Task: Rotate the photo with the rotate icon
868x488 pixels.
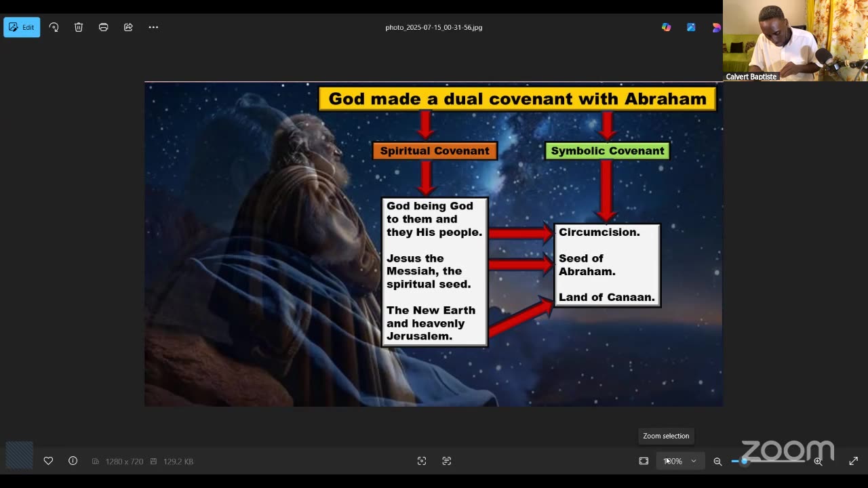Action: (54, 27)
